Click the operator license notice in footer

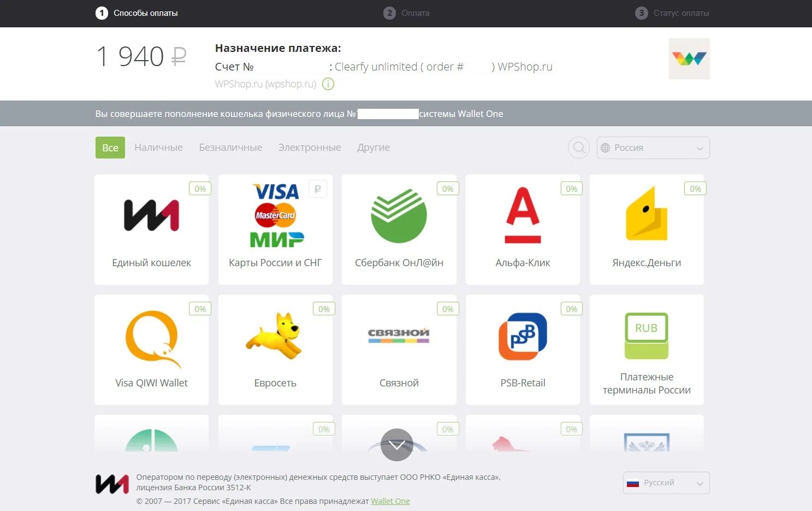(x=318, y=483)
